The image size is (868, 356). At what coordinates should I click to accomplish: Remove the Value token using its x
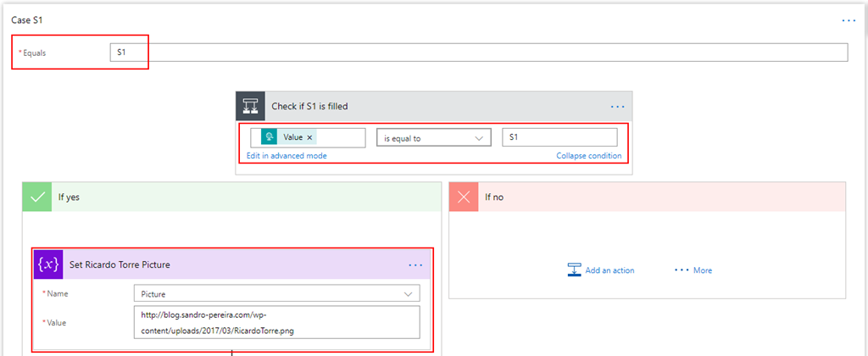309,137
